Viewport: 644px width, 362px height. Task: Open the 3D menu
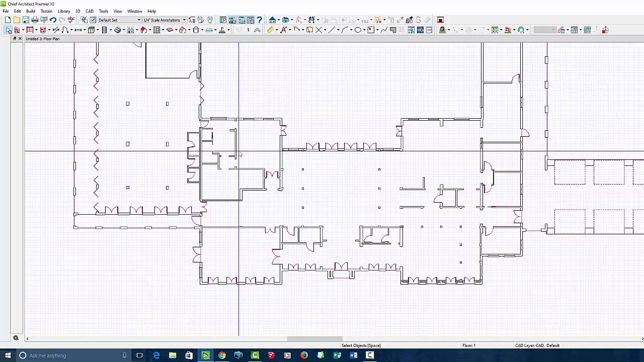tap(77, 11)
